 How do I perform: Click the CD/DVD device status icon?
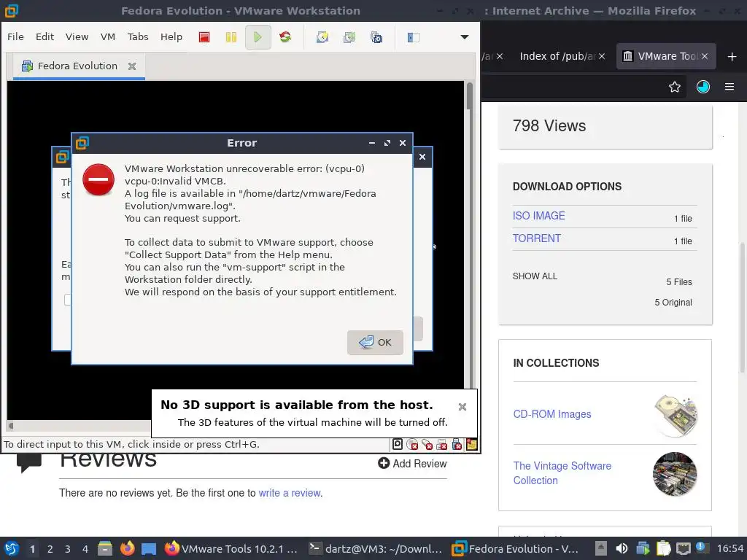point(413,444)
